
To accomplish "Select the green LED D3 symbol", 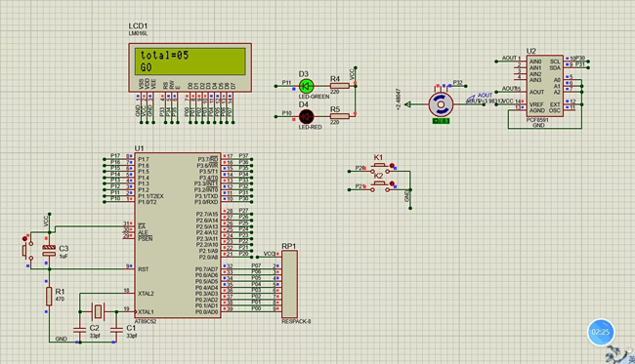I will pos(306,86).
